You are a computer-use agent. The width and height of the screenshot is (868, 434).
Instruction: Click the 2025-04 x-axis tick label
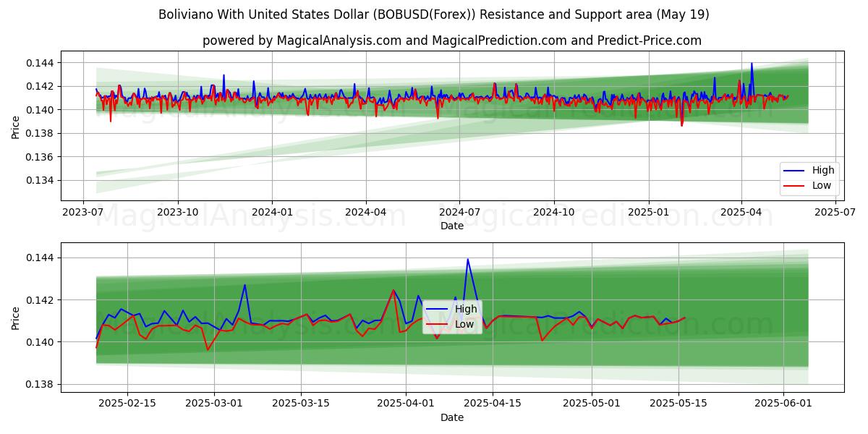pyautogui.click(x=741, y=212)
